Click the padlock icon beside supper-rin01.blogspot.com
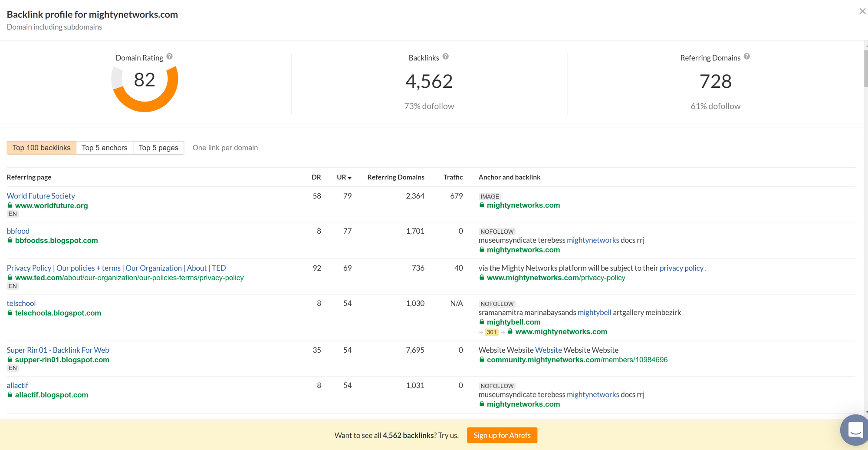Image resolution: width=868 pixels, height=450 pixels. tap(10, 360)
